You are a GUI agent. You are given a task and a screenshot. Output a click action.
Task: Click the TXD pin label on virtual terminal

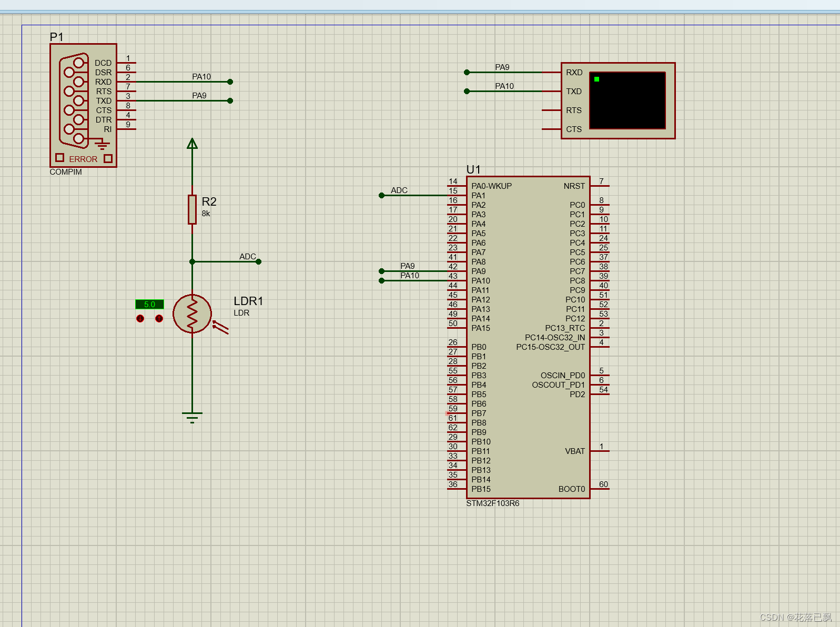tap(574, 91)
